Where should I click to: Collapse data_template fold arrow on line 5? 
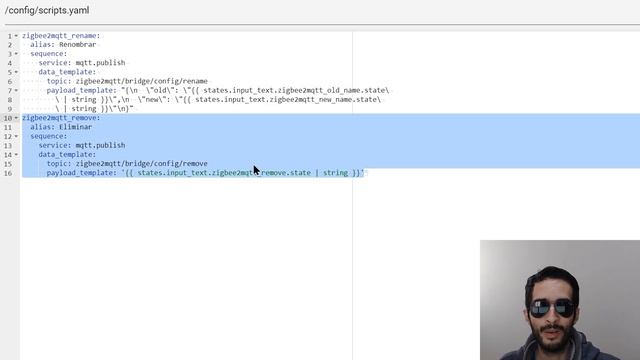pyautogui.click(x=16, y=72)
